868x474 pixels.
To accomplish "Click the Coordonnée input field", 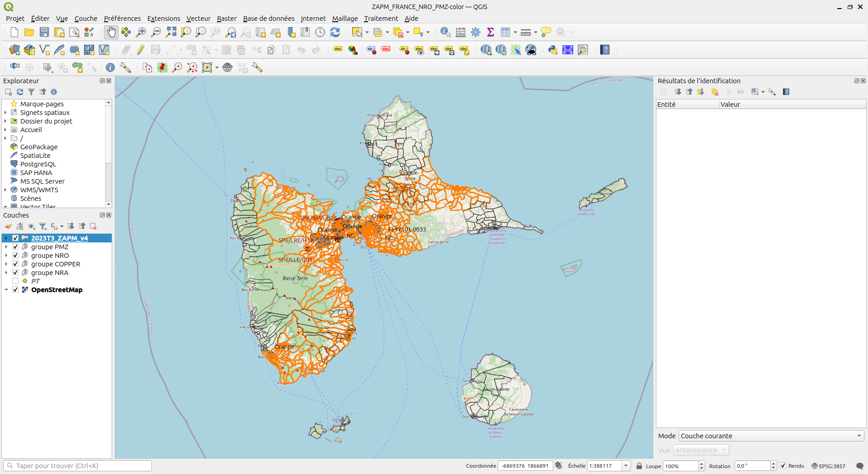I will (x=525, y=466).
